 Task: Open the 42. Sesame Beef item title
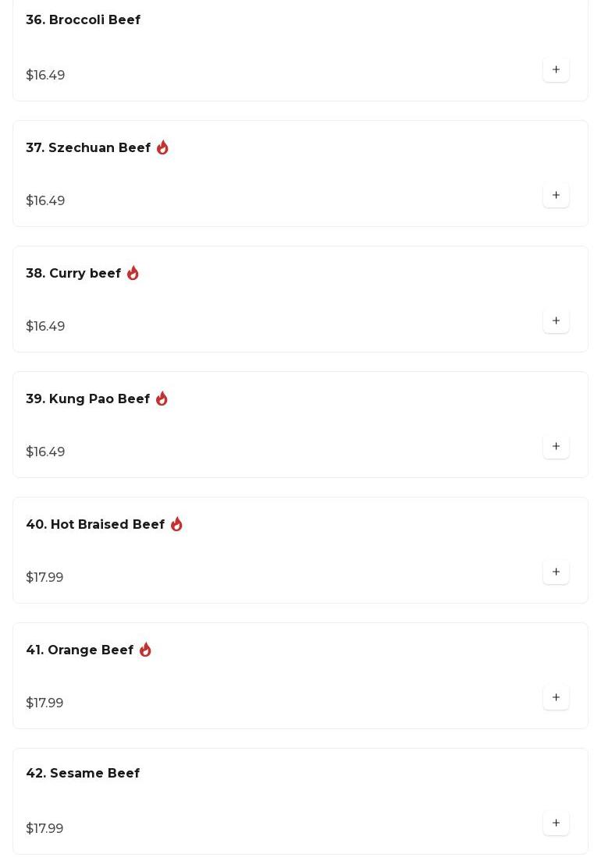[83, 774]
